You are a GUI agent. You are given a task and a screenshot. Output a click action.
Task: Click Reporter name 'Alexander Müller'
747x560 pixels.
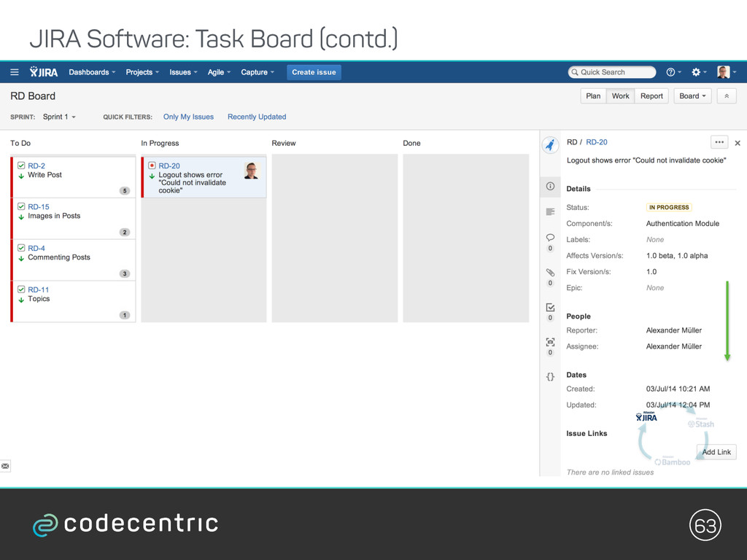pyautogui.click(x=673, y=330)
